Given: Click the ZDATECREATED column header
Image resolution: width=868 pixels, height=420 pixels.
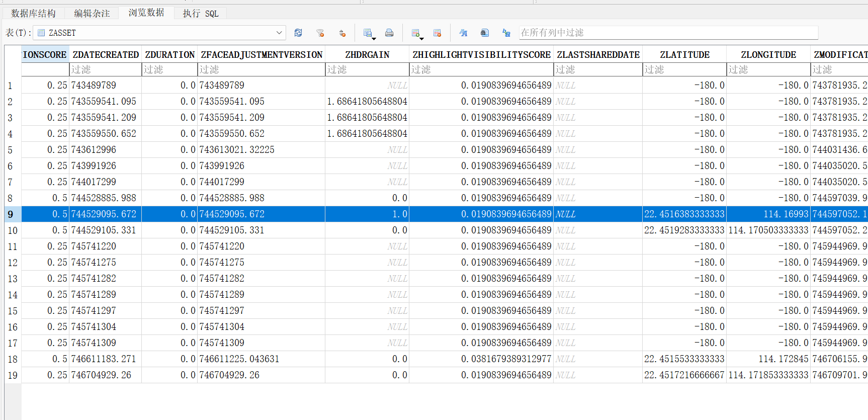Looking at the screenshot, I should pyautogui.click(x=106, y=54).
